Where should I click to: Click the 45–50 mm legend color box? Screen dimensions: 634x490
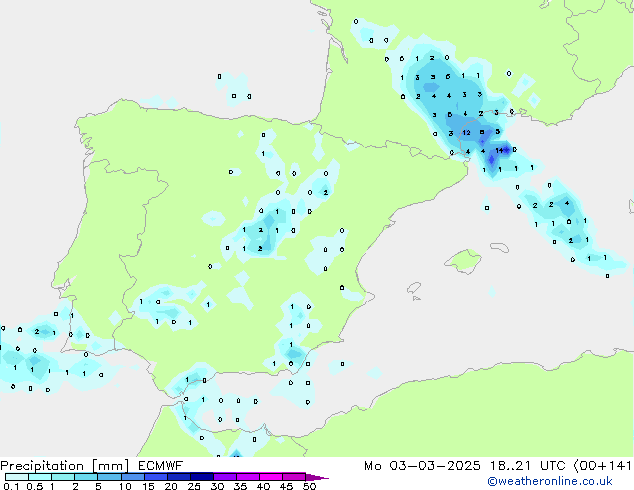tap(294, 477)
